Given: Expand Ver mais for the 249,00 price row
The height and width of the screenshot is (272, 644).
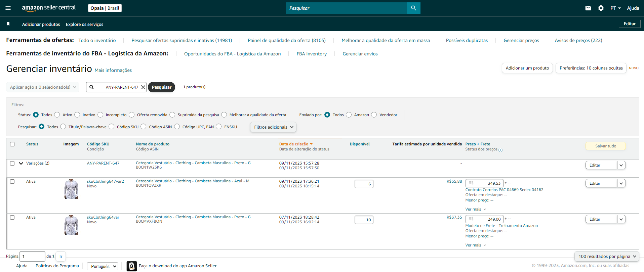Looking at the screenshot, I should 476,245.
